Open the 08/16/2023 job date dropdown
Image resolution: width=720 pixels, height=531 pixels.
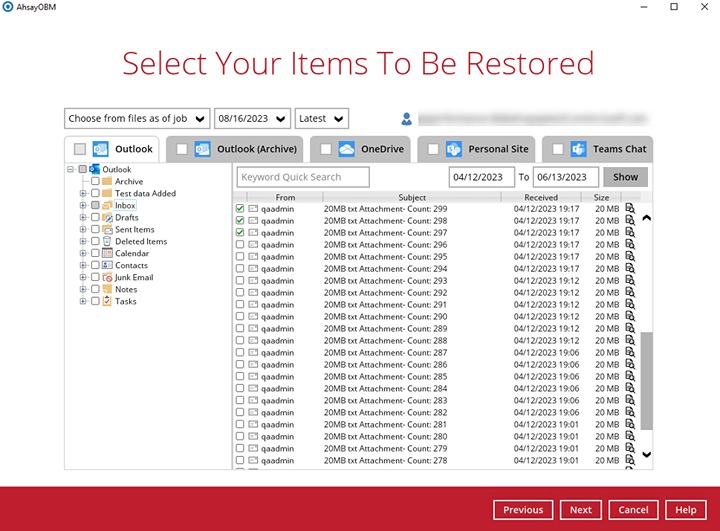tap(252, 119)
